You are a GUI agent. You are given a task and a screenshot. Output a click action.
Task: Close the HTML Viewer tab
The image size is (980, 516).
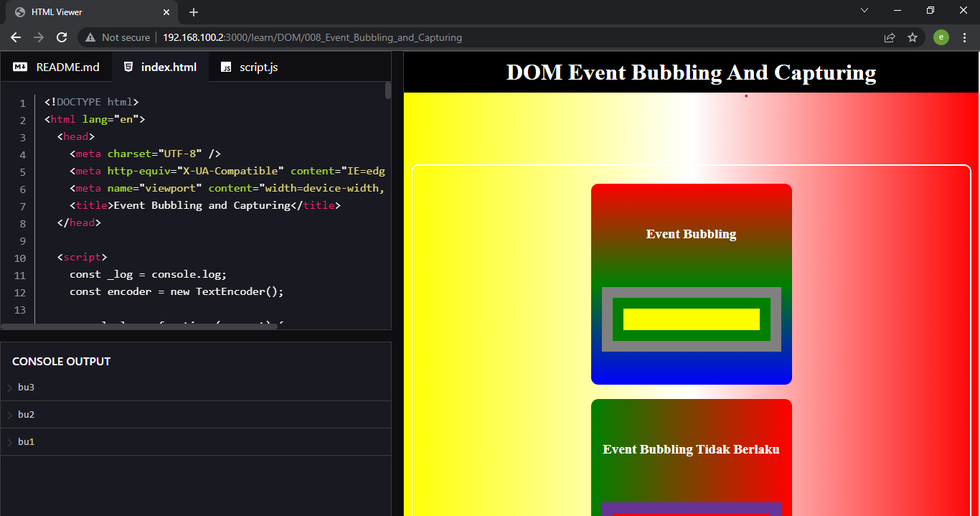[x=166, y=12]
